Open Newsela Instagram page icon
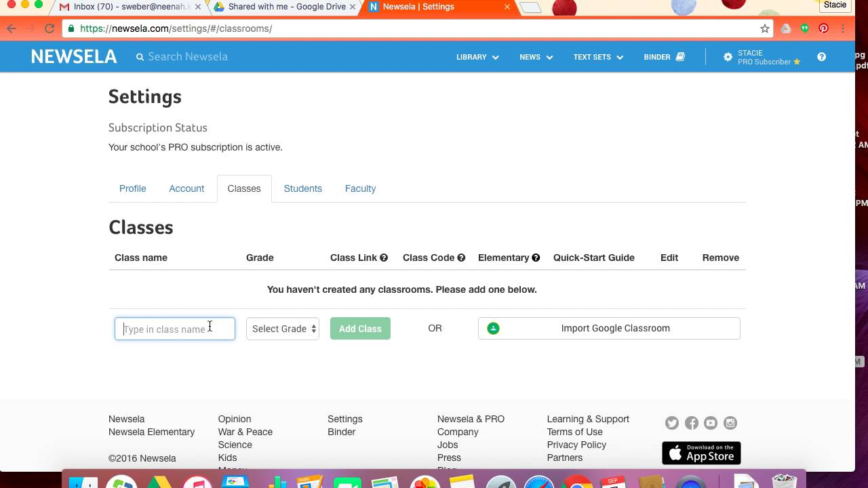This screenshot has width=868, height=488. click(730, 423)
